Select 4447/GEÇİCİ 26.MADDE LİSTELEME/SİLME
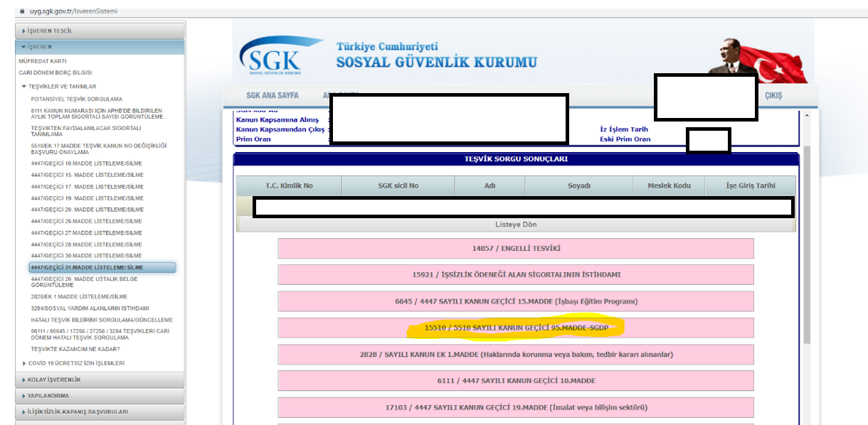868x425 pixels. 87,221
